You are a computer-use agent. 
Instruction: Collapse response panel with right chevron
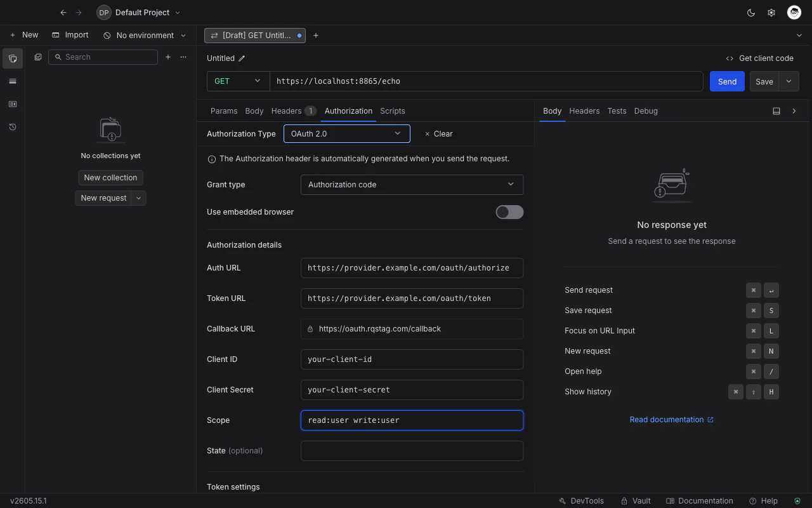point(794,111)
